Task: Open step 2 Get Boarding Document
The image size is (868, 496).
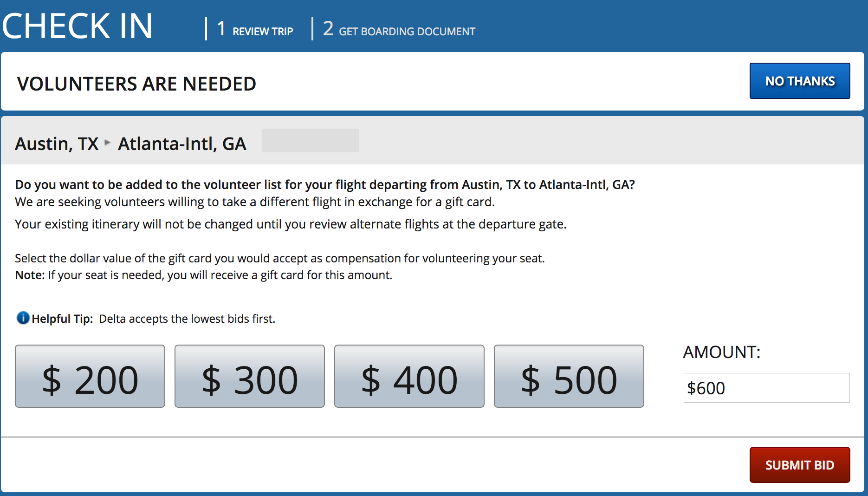Action: click(399, 30)
